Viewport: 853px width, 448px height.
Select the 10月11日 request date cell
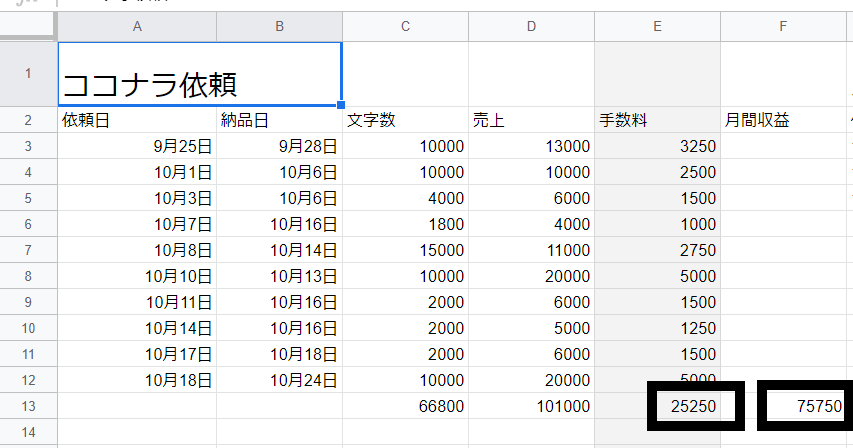tap(137, 302)
